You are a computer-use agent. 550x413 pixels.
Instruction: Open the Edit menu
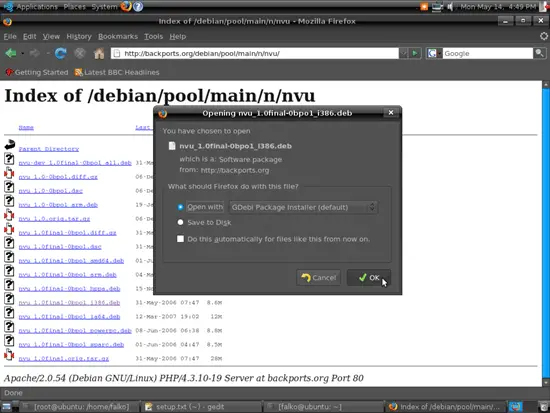29,36
